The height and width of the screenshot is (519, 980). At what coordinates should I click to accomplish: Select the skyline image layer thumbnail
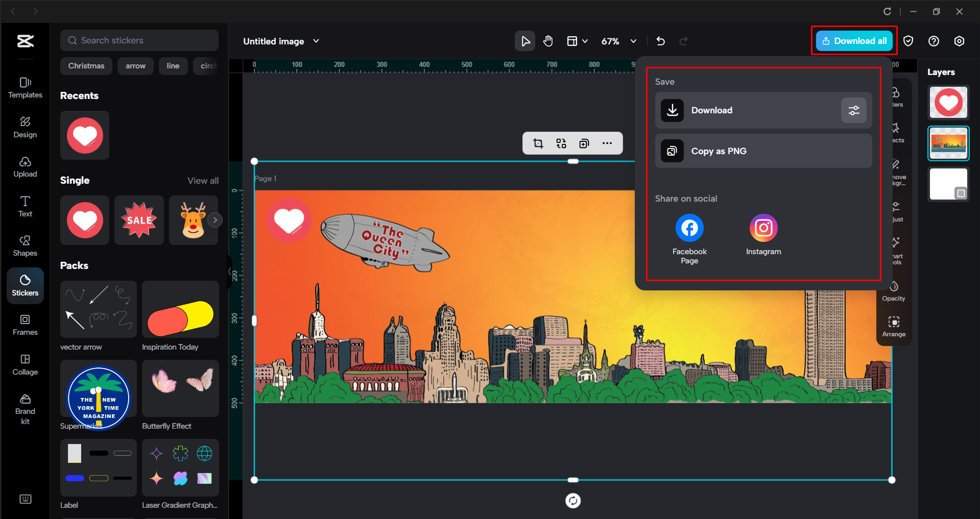point(948,143)
